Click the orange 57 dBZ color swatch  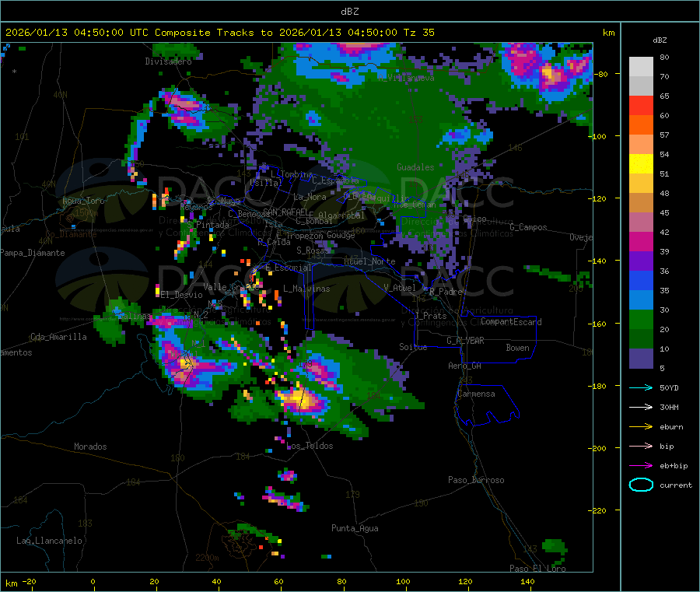tap(641, 125)
